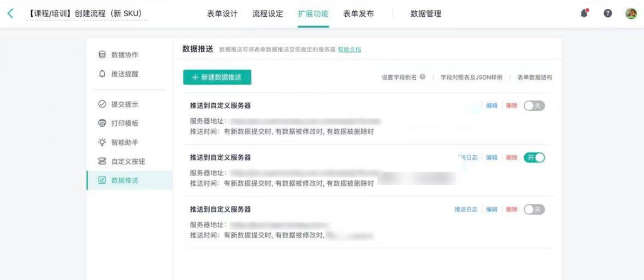Open 推送日志 for the third push

click(466, 209)
